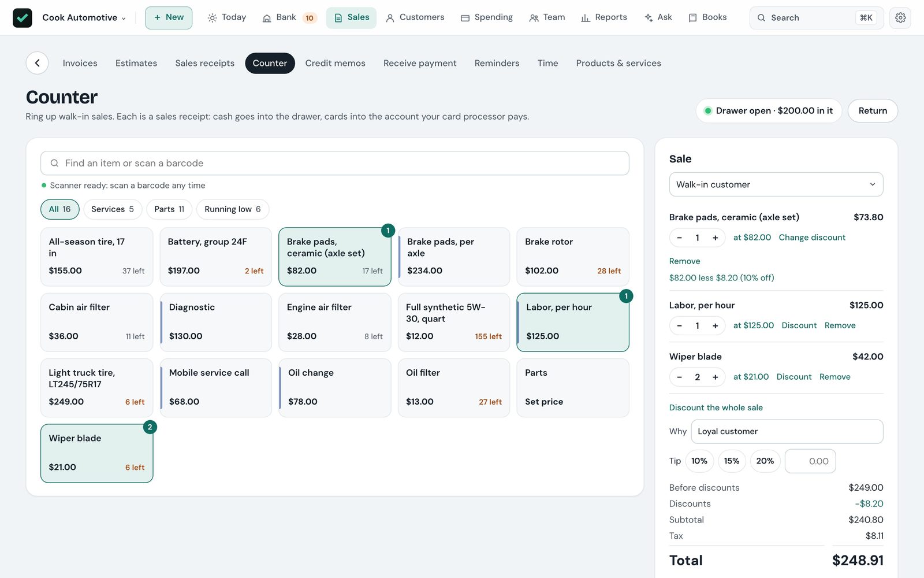
Task: Decrease Labor per hour quantity with minus
Action: pyautogui.click(x=679, y=325)
